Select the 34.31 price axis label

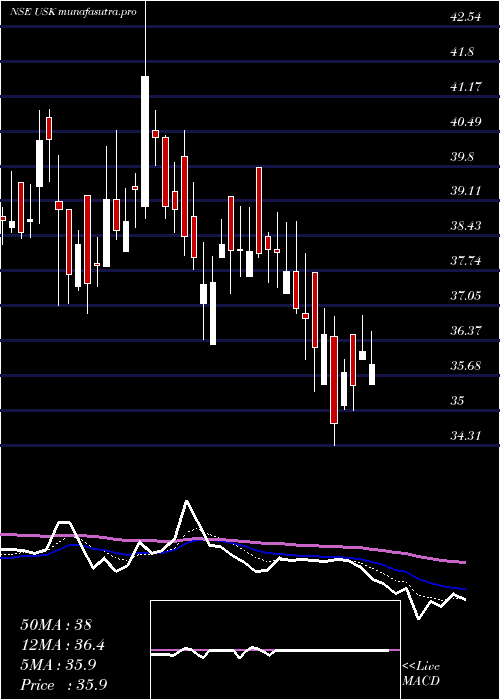[x=466, y=435]
